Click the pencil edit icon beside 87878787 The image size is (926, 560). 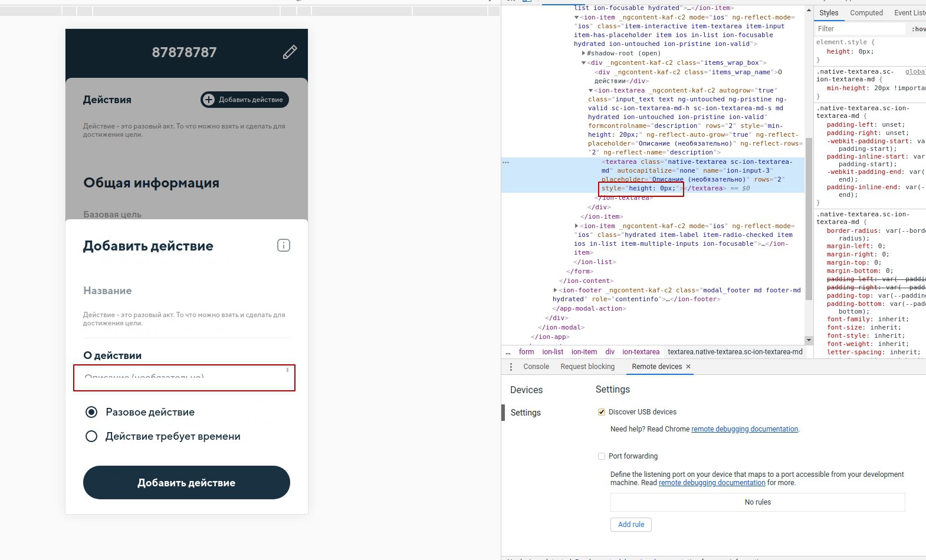[x=290, y=52]
